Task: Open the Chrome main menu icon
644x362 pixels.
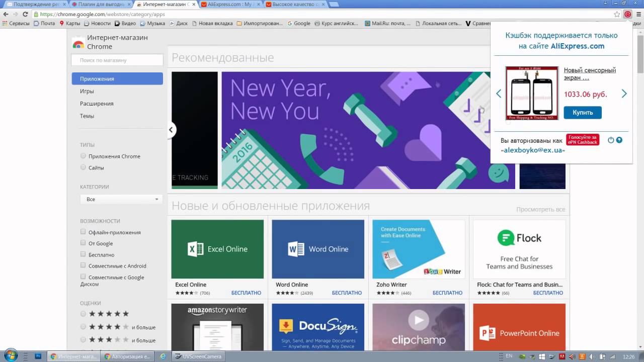Action: pyautogui.click(x=638, y=14)
